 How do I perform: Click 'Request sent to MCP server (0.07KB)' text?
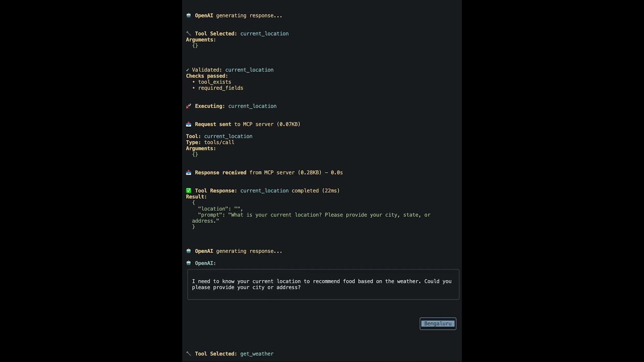(x=248, y=124)
